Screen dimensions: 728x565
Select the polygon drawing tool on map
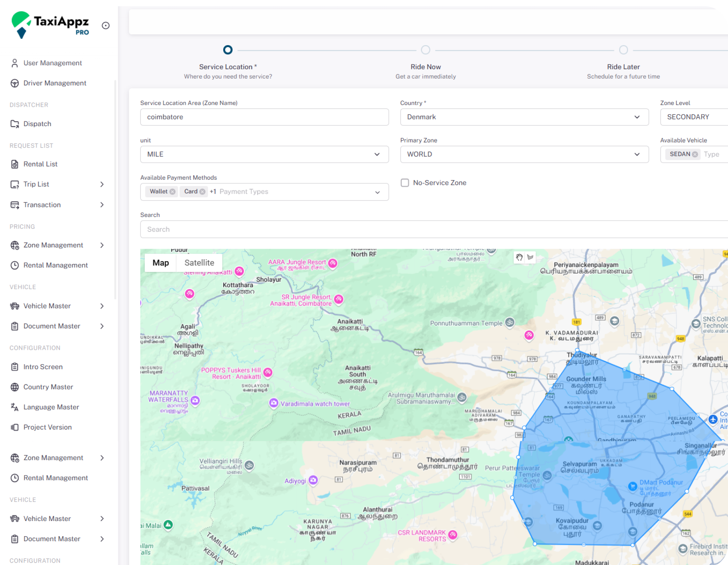point(530,257)
